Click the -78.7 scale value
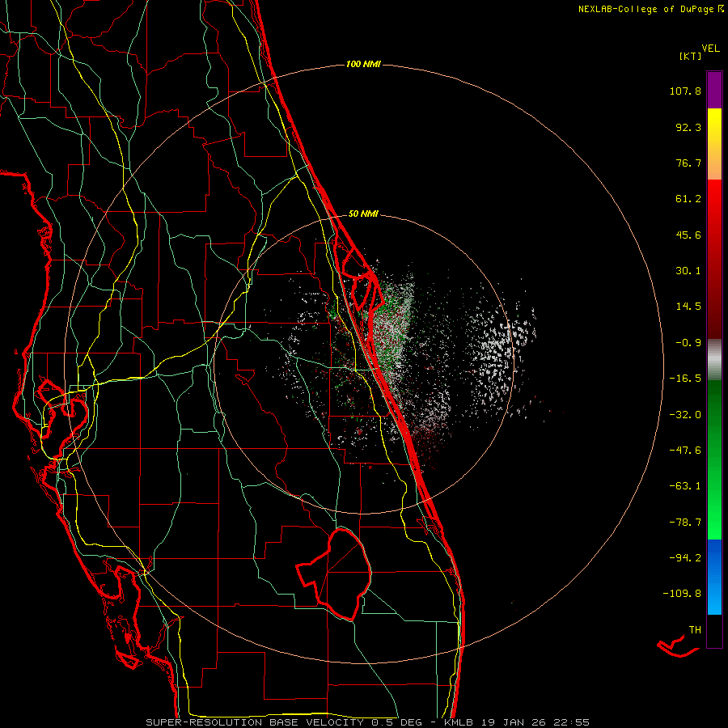The image size is (728, 728). (685, 523)
